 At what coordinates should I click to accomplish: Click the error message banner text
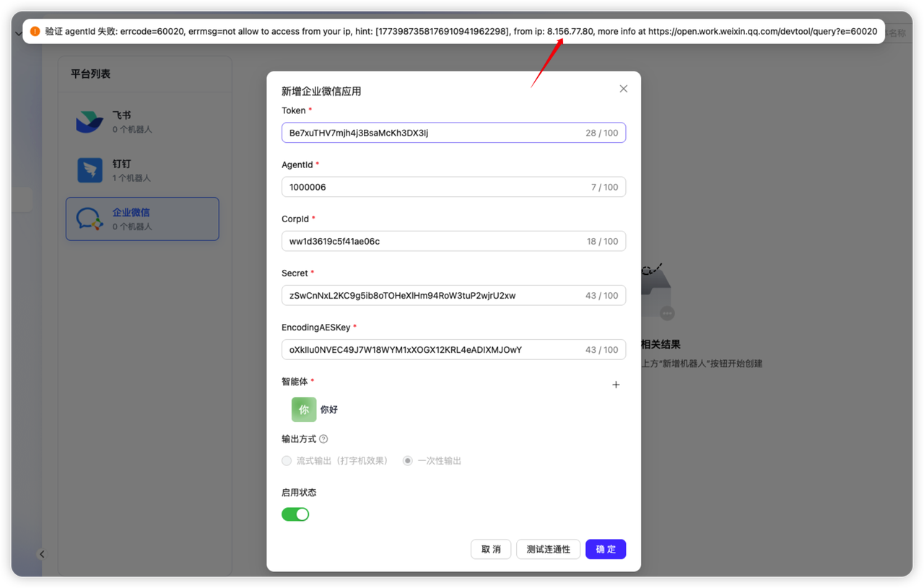(461, 32)
